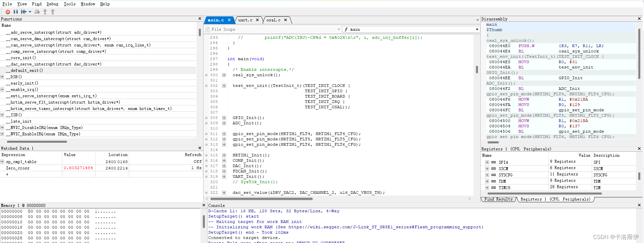Viewport: 644px width, 243px height.
Task: Open the View menu
Action: [x=22, y=4]
